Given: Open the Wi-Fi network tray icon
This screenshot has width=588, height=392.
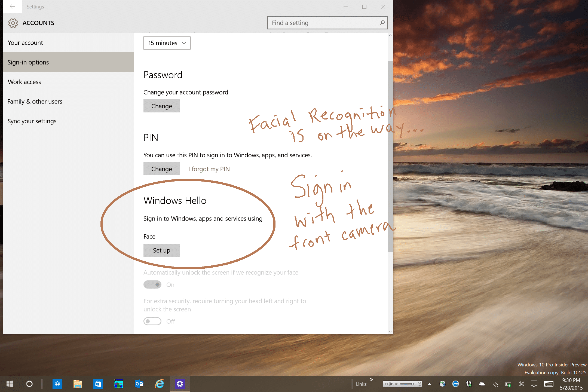Looking at the screenshot, I should 495,384.
